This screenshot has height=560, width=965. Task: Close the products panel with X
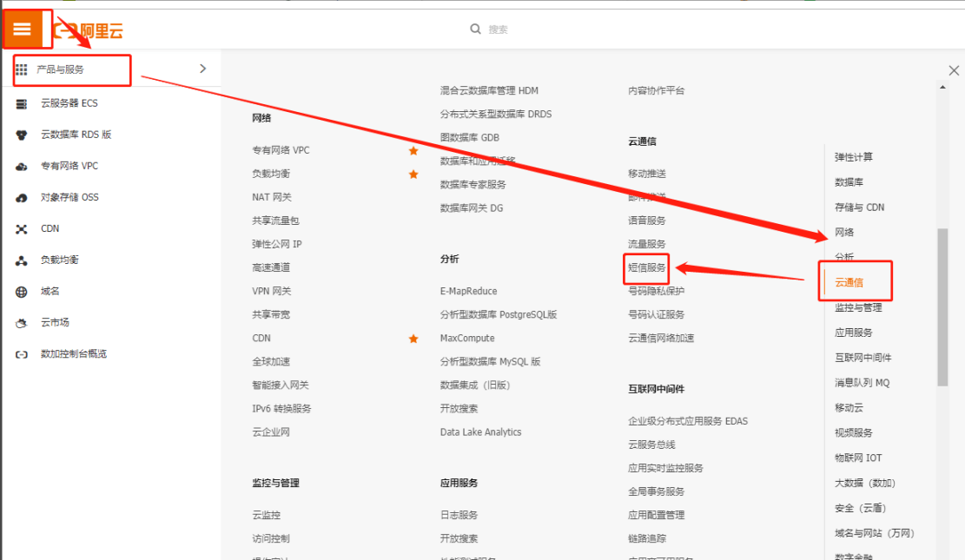[x=954, y=71]
